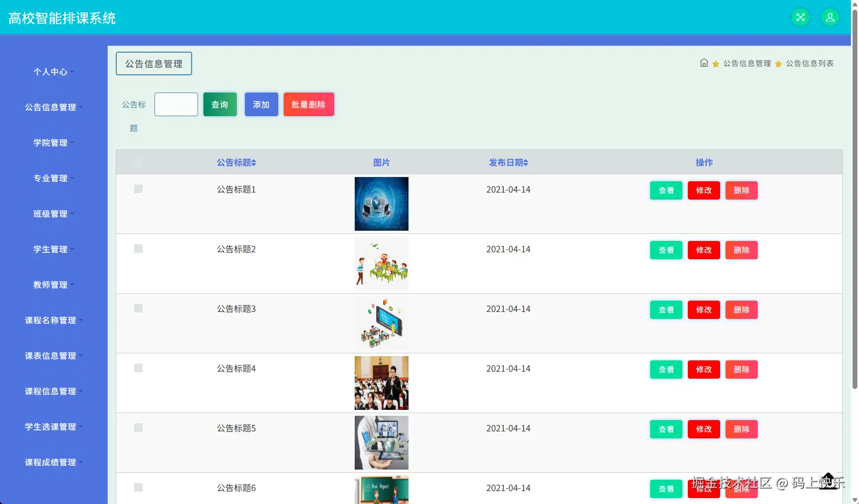The height and width of the screenshot is (504, 859).
Task: Check the checkbox for 公告标题1 row
Action: [138, 189]
